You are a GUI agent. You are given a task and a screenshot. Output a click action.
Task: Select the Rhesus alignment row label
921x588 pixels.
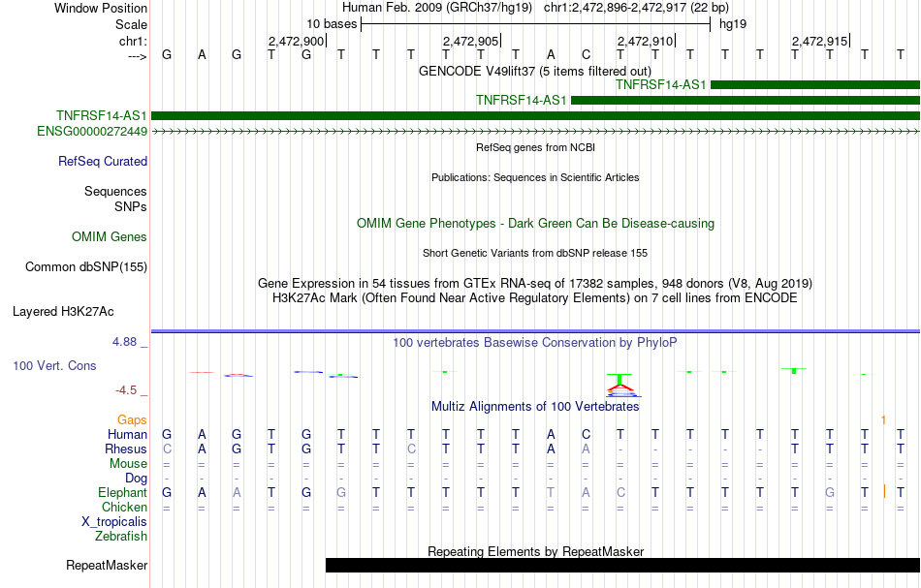126,449
